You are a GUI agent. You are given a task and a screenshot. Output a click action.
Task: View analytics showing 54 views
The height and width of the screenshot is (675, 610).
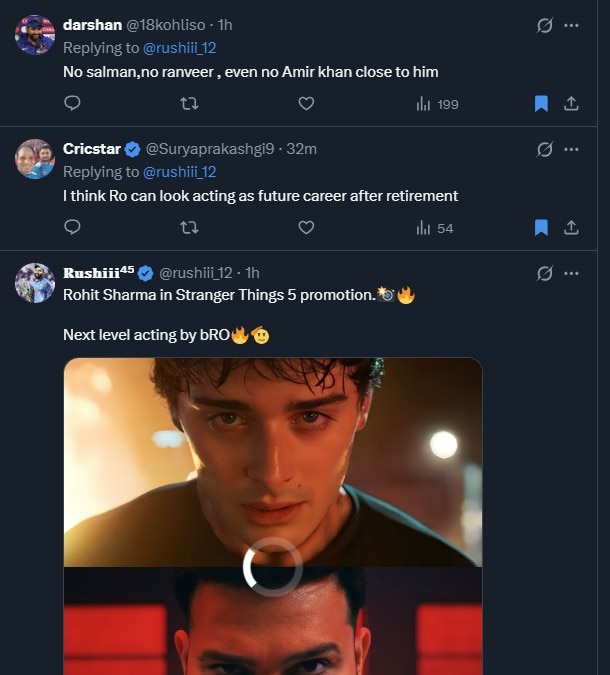[435, 228]
